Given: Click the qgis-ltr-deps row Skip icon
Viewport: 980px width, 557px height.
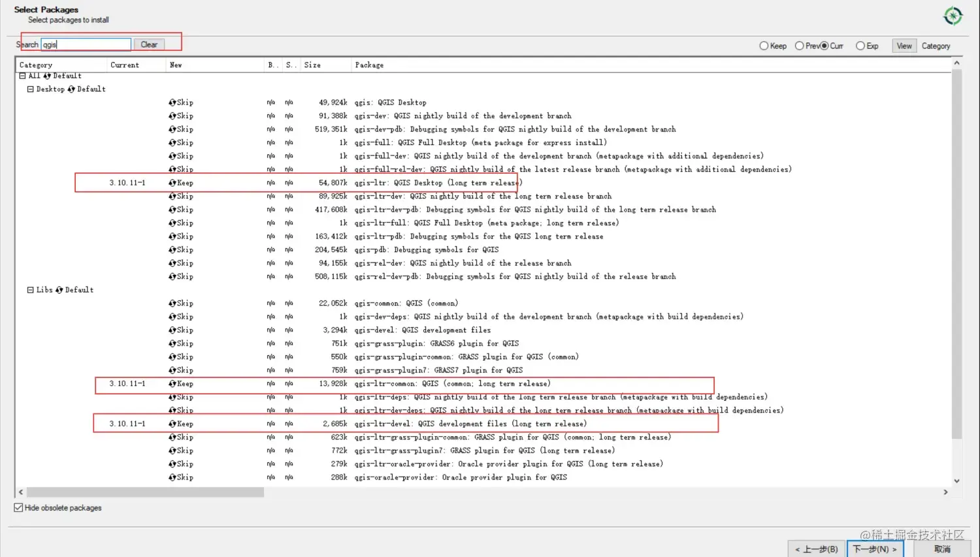Looking at the screenshot, I should click(172, 397).
